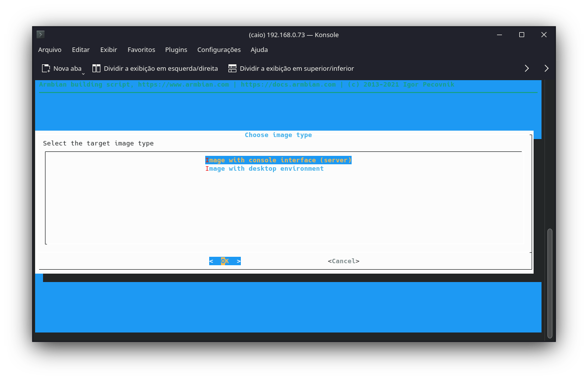Expand the second toolbar overflow chevron
Viewport: 588px width, 380px height.
coord(546,68)
